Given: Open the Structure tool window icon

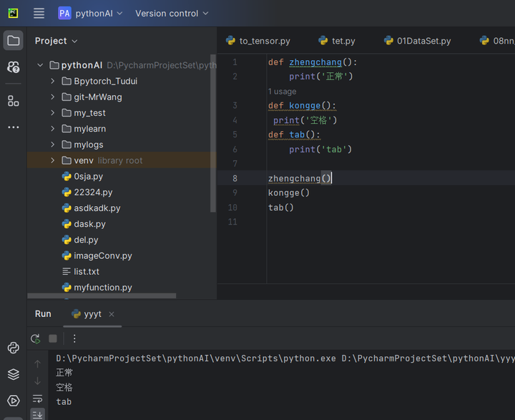Looking at the screenshot, I should (x=13, y=101).
